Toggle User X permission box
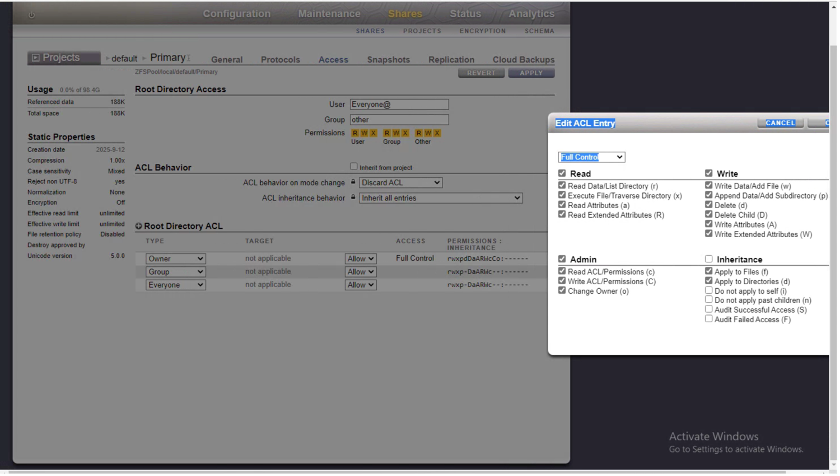The width and height of the screenshot is (840, 476). (x=373, y=133)
